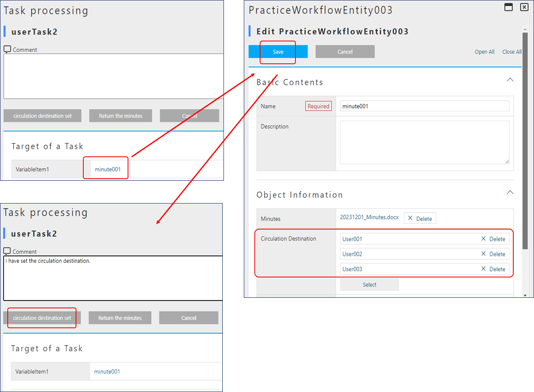Click the X icon on the User003 row
Image resolution: width=534 pixels, height=392 pixels.
coord(484,269)
